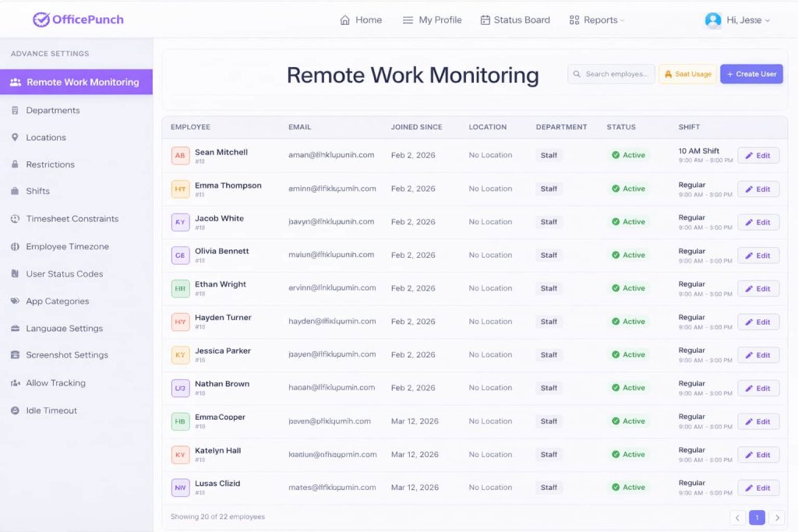This screenshot has width=798, height=532.
Task: Select the Locations pin icon
Action: click(15, 138)
